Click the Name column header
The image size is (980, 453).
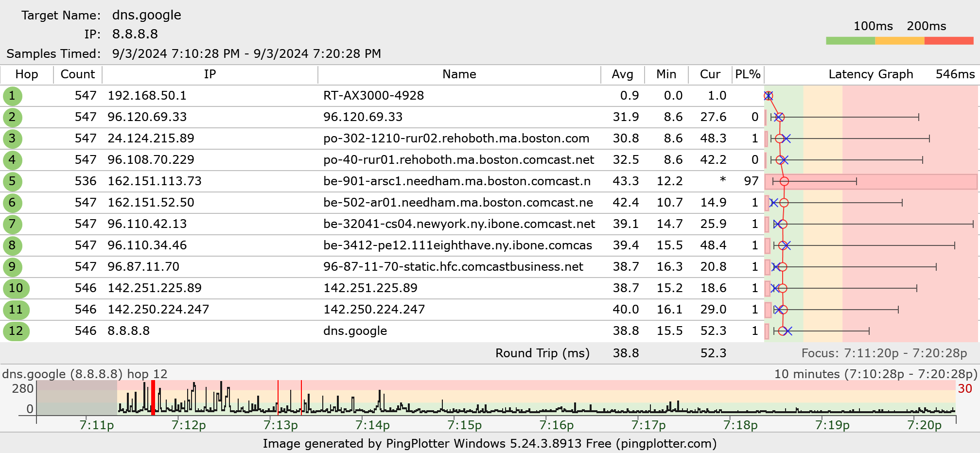(459, 74)
